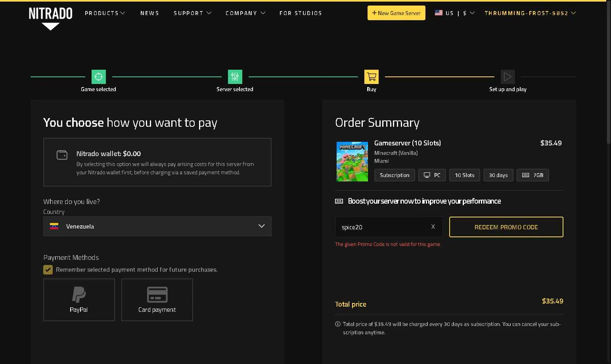611x364 pixels.
Task: Open the THRUMMING-FROST-5852 account menu
Action: click(530, 13)
